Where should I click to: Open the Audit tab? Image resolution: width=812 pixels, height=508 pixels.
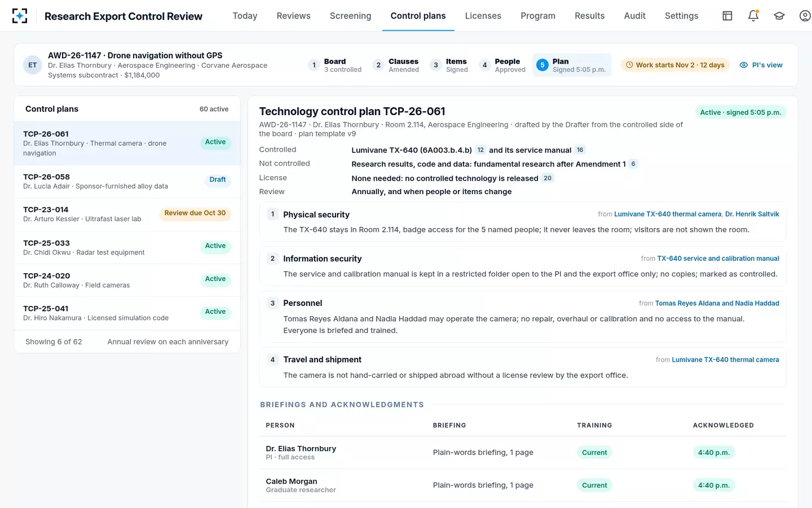coord(634,16)
